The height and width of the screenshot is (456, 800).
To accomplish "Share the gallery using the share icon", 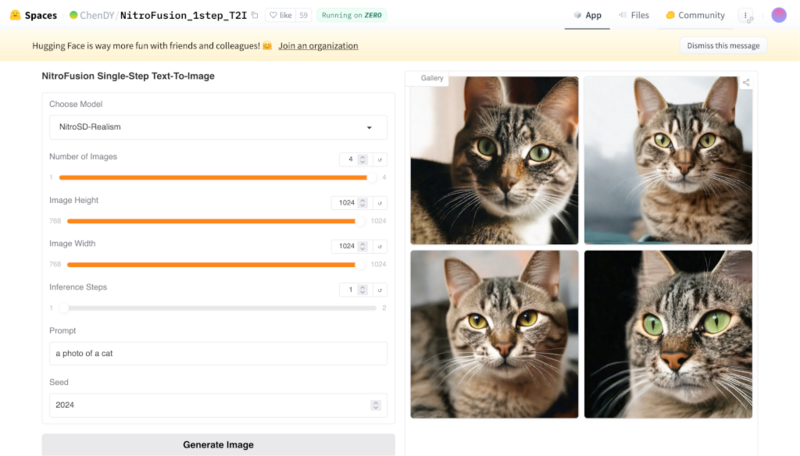I will click(x=746, y=82).
